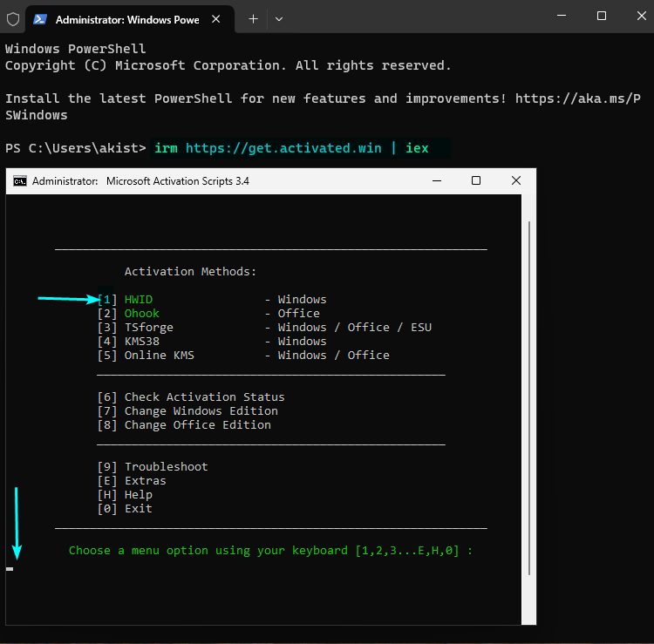Image resolution: width=654 pixels, height=644 pixels.
Task: Click the [8] Change Office Edition line
Action: [x=184, y=424]
